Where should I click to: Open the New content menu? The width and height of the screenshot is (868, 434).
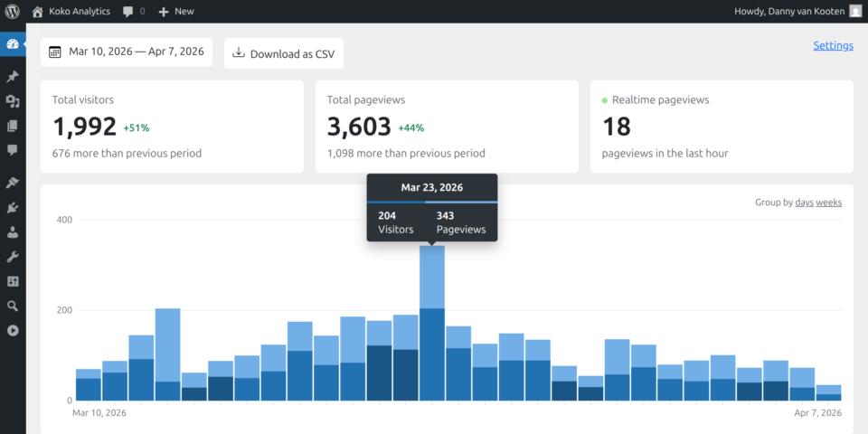point(176,12)
